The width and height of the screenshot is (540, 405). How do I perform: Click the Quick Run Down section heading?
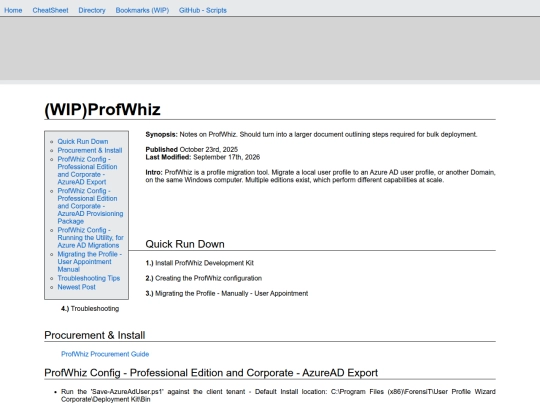[x=185, y=244]
